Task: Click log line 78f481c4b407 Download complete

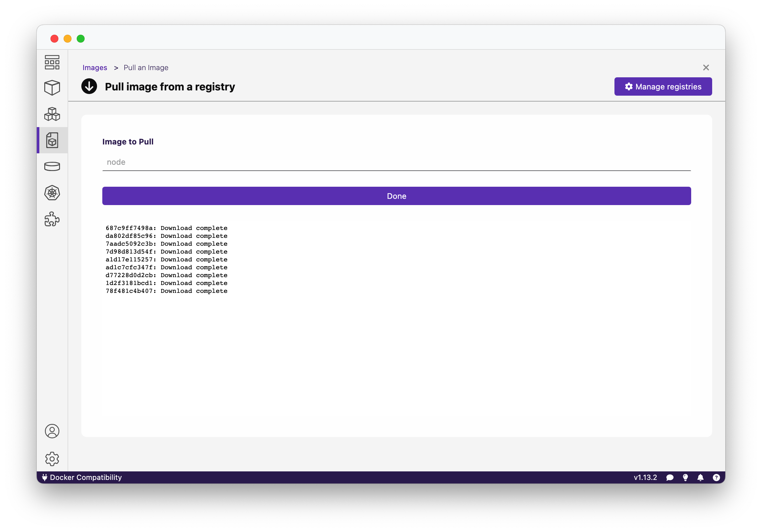Action: 167,291
